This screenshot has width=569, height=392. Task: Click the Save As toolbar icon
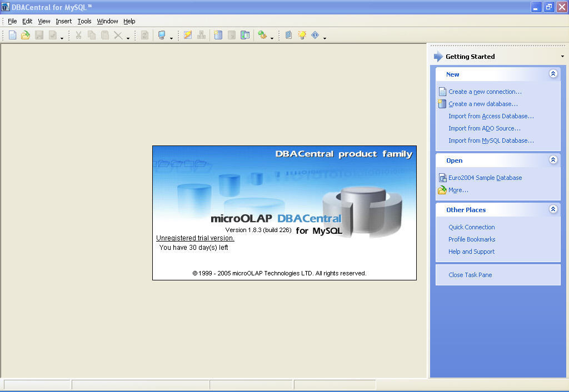[x=53, y=35]
